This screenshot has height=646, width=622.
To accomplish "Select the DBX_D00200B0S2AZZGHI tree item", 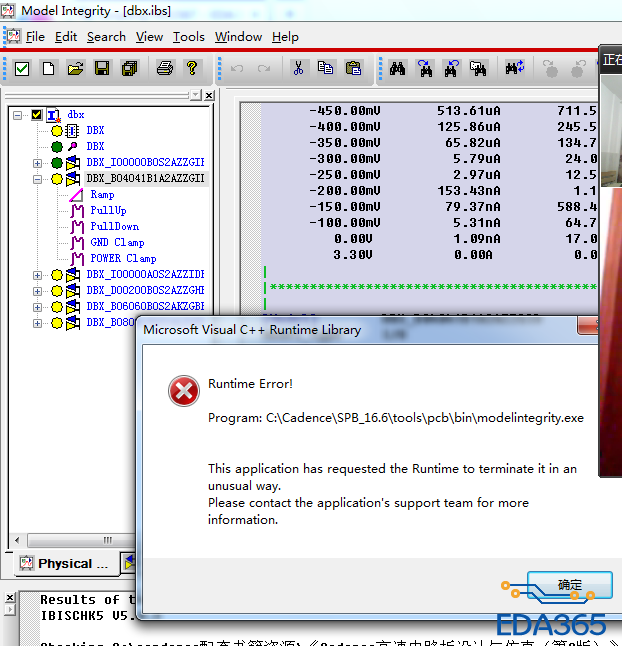I will 145,290.
